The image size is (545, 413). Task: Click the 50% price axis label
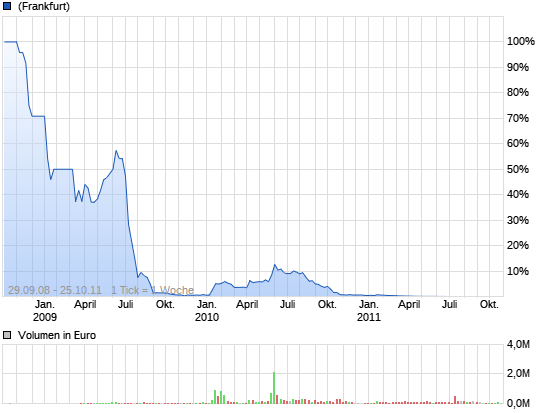(x=518, y=169)
